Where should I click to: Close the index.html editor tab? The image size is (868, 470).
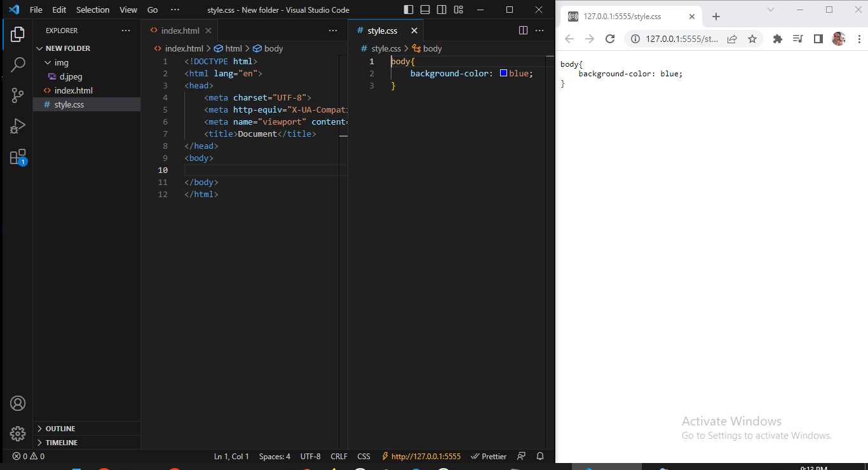pos(208,31)
